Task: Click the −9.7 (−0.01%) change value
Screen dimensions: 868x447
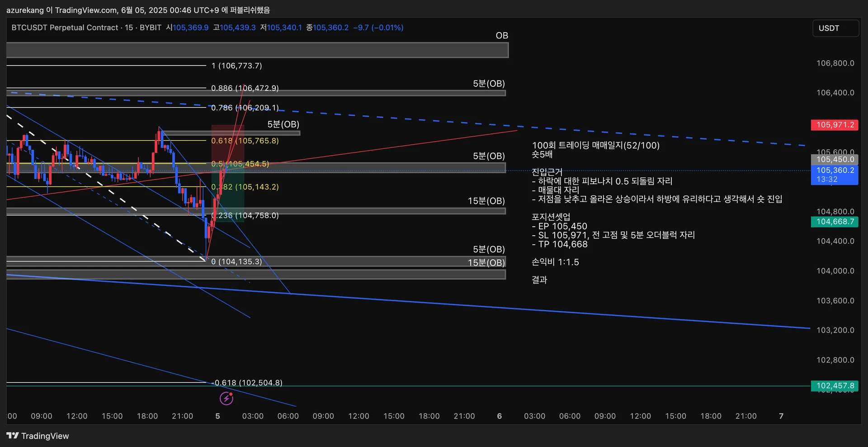Action: pyautogui.click(x=378, y=28)
